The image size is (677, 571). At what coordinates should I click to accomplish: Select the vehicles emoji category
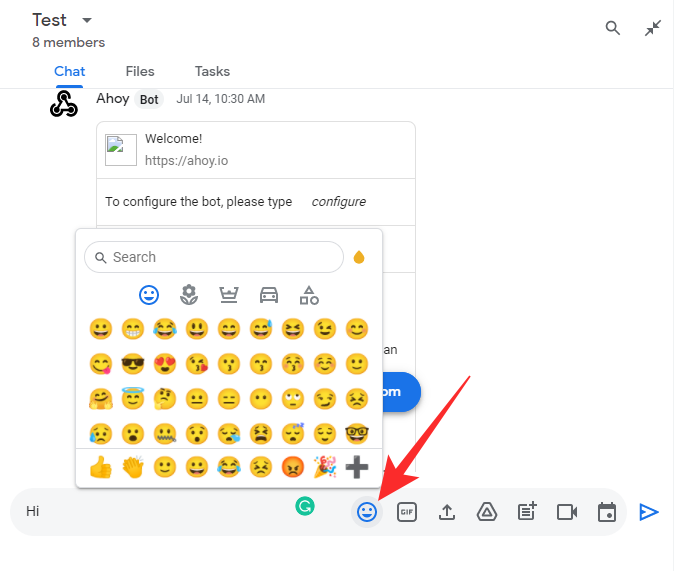coord(269,295)
